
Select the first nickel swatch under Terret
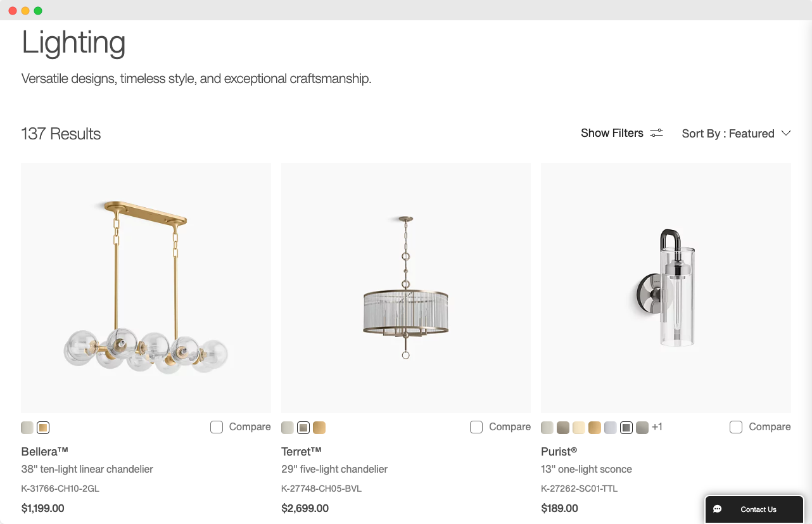(288, 428)
